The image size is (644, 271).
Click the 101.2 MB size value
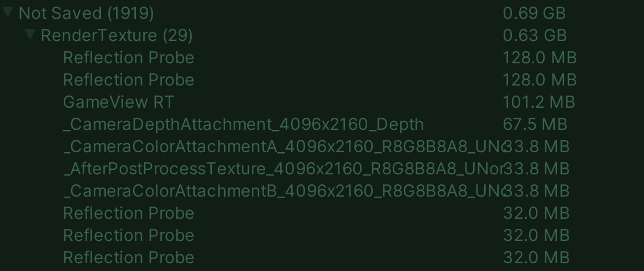click(x=539, y=102)
